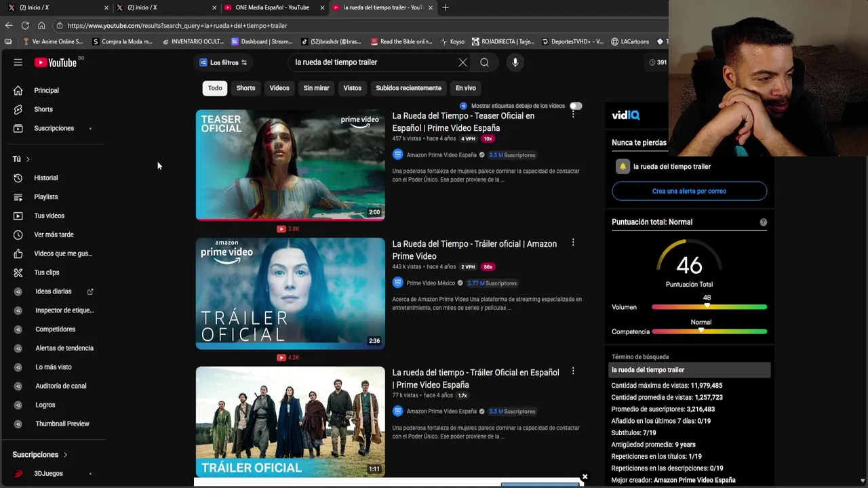Viewport: 868px width, 488px height.
Task: Click Crea una alerta por correo
Action: point(689,191)
